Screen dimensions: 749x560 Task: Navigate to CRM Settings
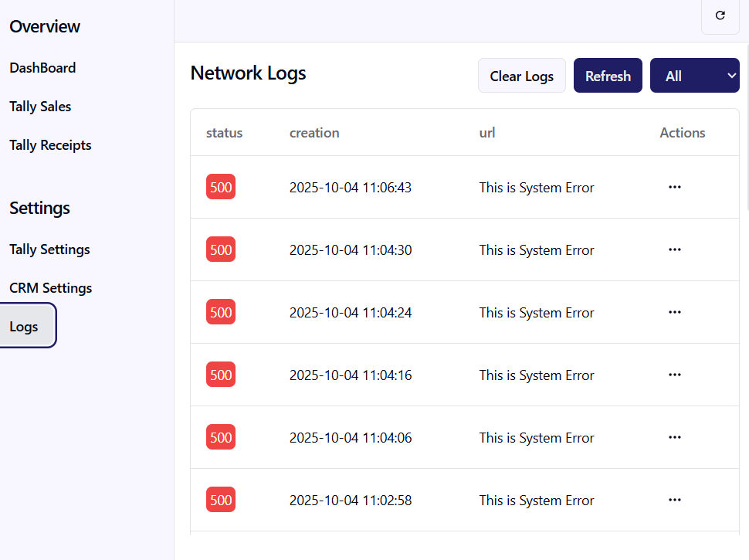50,288
